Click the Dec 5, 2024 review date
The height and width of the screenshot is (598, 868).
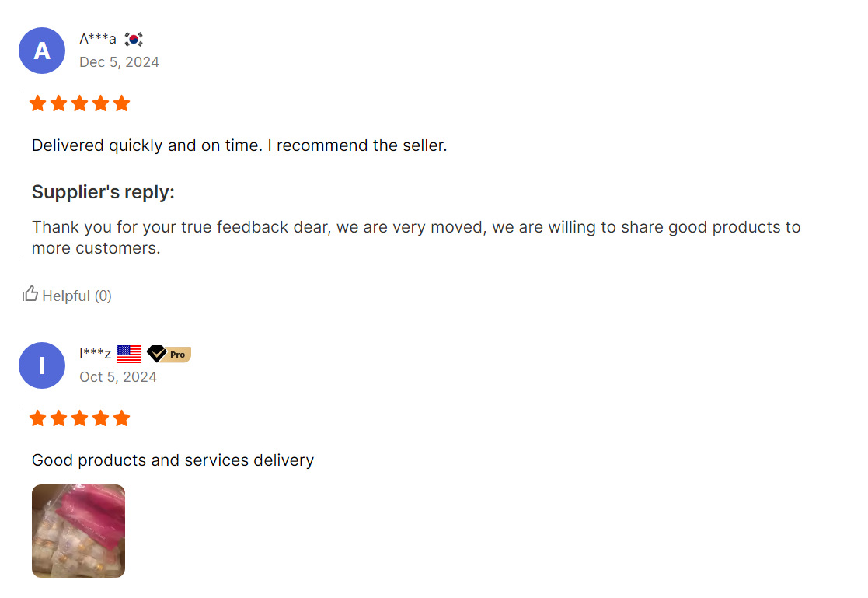(119, 62)
